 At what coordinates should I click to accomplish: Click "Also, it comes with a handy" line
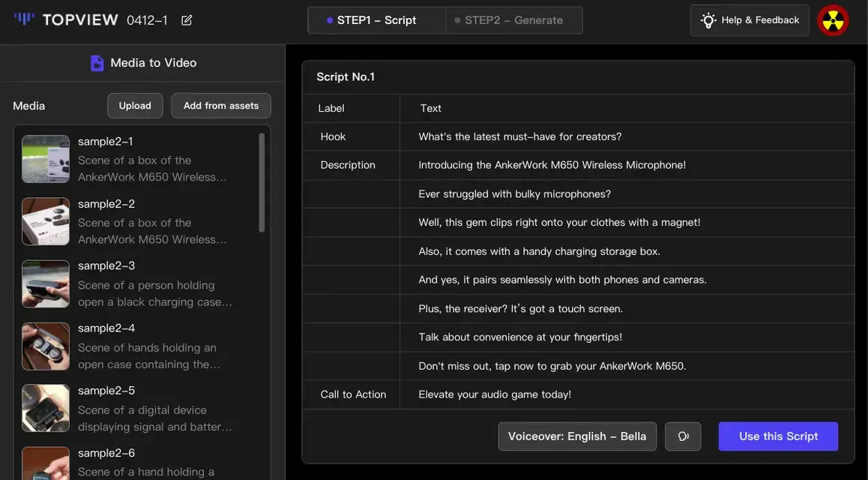pyautogui.click(x=539, y=251)
